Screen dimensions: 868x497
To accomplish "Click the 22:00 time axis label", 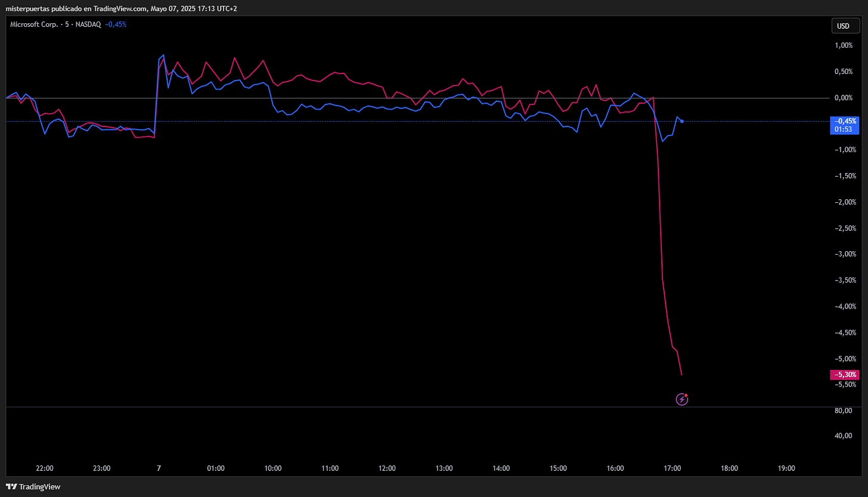I will (x=45, y=468).
